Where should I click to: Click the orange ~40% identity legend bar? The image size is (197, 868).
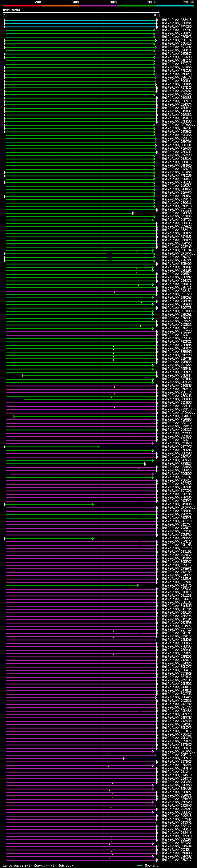pyautogui.click(x=60, y=6)
